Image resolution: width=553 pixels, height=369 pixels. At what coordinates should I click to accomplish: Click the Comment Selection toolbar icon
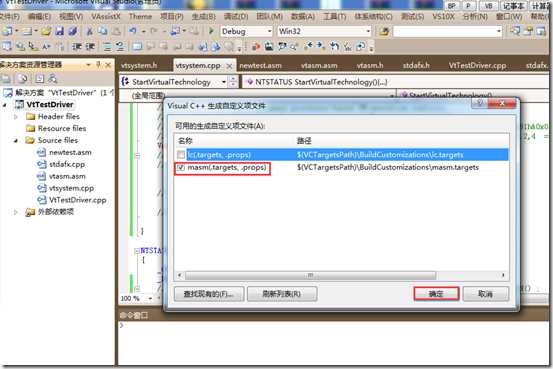107,46
